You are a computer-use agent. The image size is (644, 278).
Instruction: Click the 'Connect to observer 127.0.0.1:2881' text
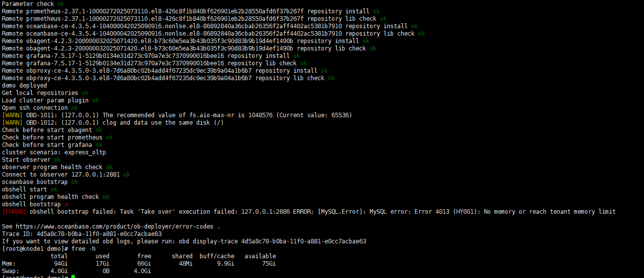click(61, 175)
